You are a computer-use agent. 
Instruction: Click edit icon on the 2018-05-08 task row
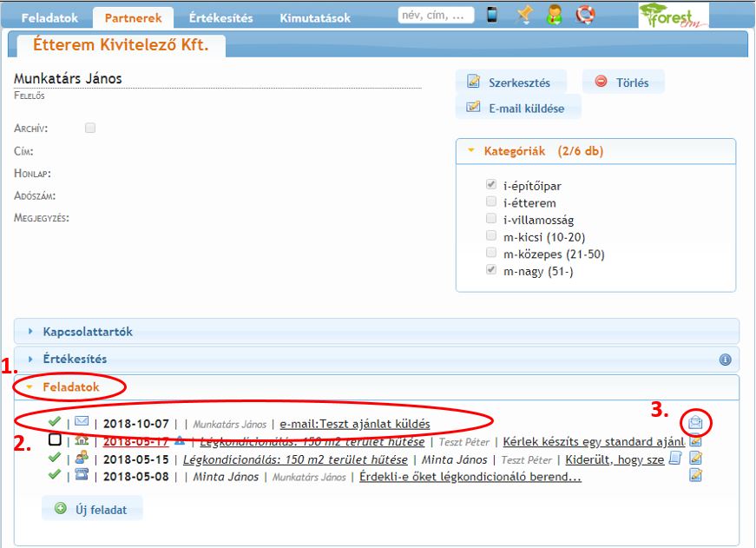(695, 475)
